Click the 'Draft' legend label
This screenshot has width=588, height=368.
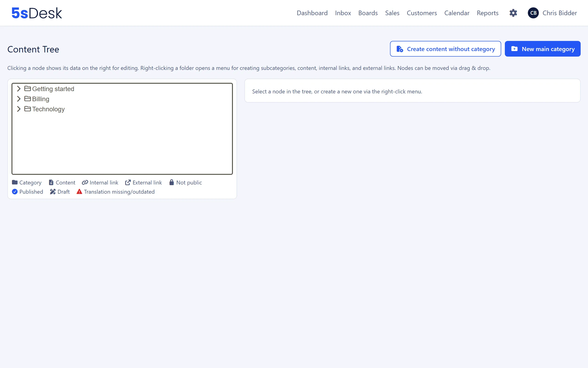pyautogui.click(x=63, y=192)
